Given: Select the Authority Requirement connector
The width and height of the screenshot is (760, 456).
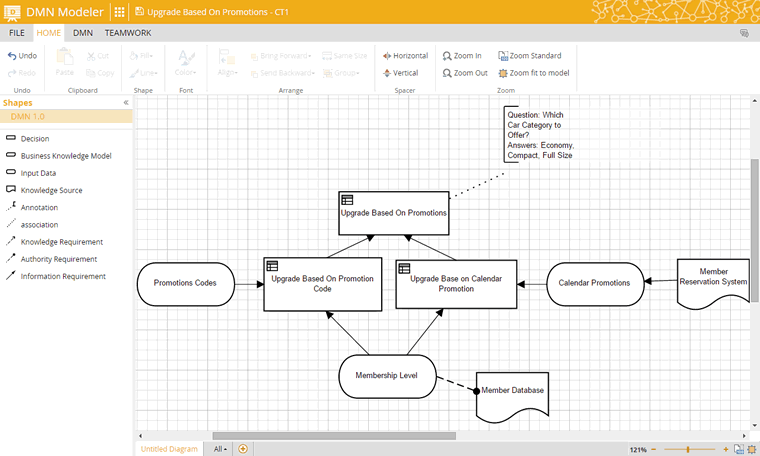Looking at the screenshot, I should point(51,259).
